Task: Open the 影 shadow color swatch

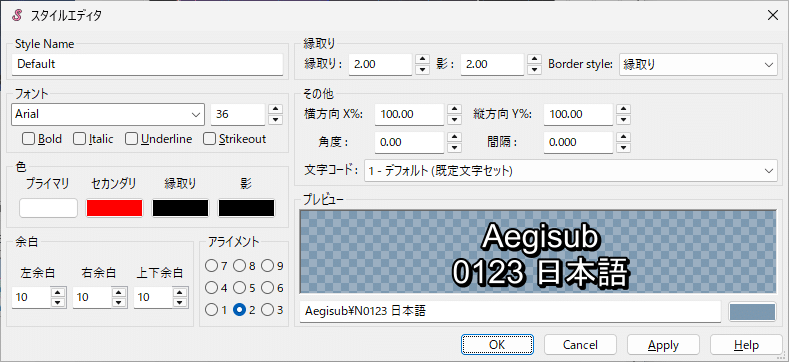Action: (246, 208)
